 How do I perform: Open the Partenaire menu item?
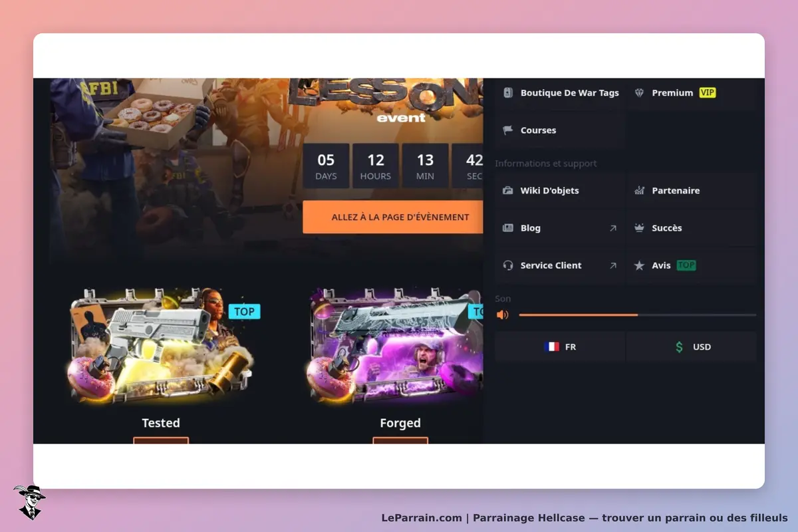[x=692, y=190]
